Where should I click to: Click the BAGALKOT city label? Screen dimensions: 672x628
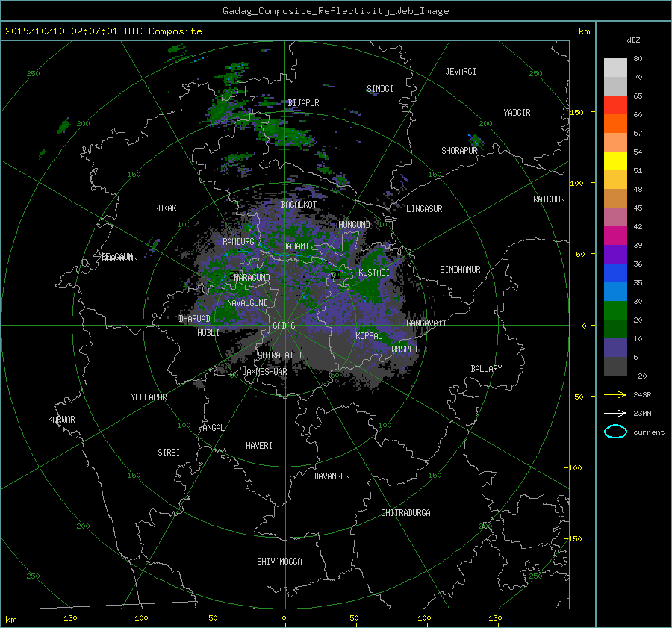(299, 205)
